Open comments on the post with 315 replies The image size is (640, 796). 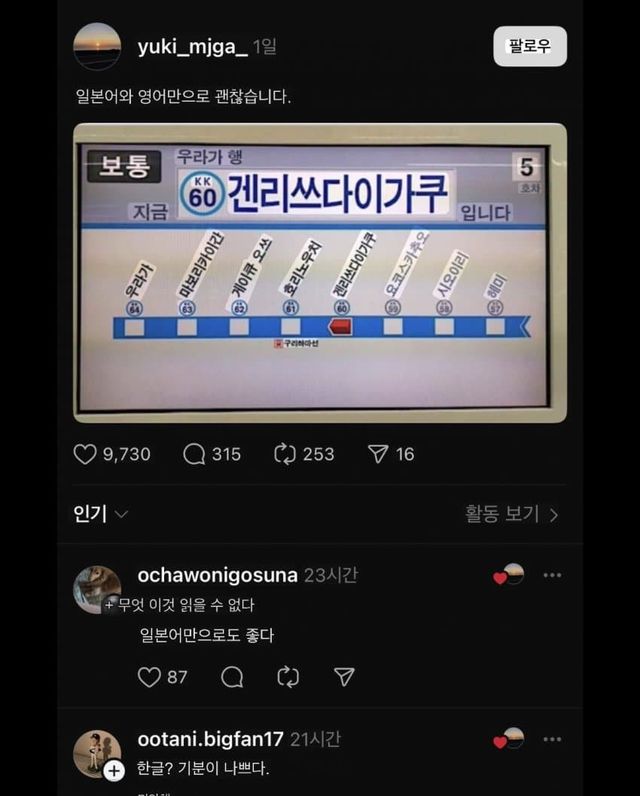[x=194, y=454]
